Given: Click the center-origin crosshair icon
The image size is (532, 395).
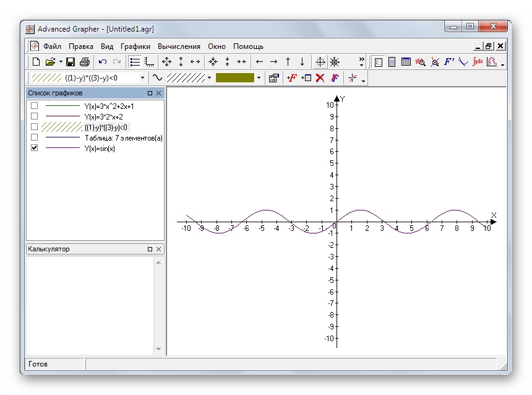Looking at the screenshot, I should (320, 62).
